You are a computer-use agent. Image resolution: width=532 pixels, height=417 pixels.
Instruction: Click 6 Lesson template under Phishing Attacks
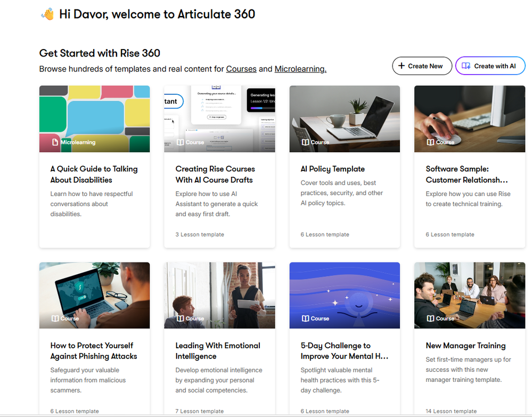pos(75,411)
